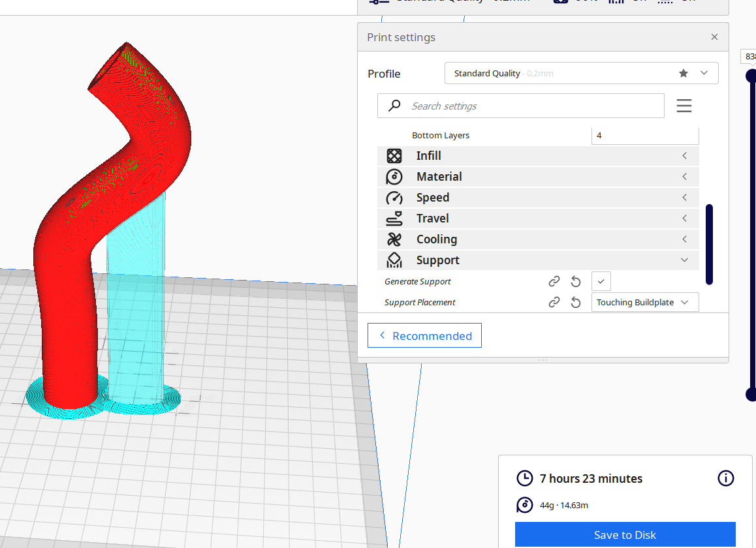Toggle the Generate Support checkbox
Image resolution: width=756 pixels, height=548 pixels.
[601, 281]
